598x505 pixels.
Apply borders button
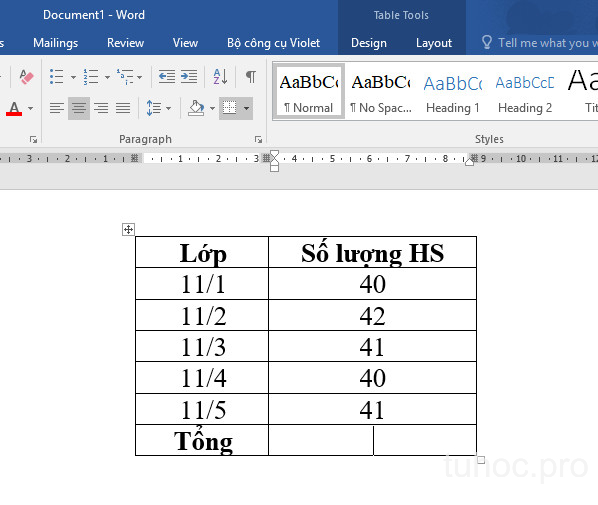click(x=230, y=108)
